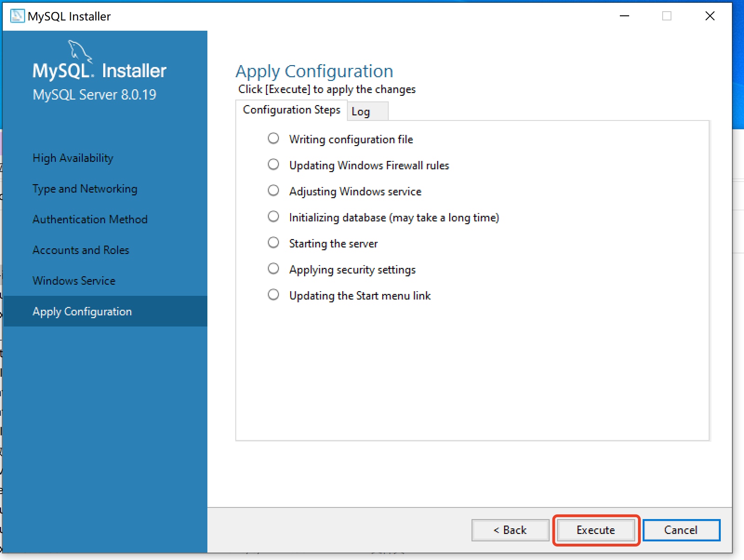
Task: Go back with the < Back button
Action: coord(510,530)
